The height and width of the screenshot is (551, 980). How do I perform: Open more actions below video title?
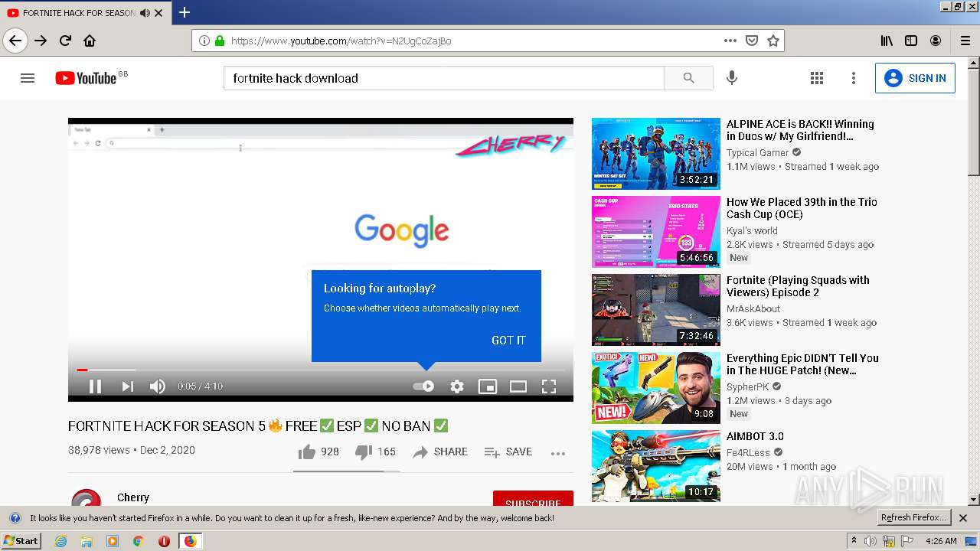click(558, 453)
